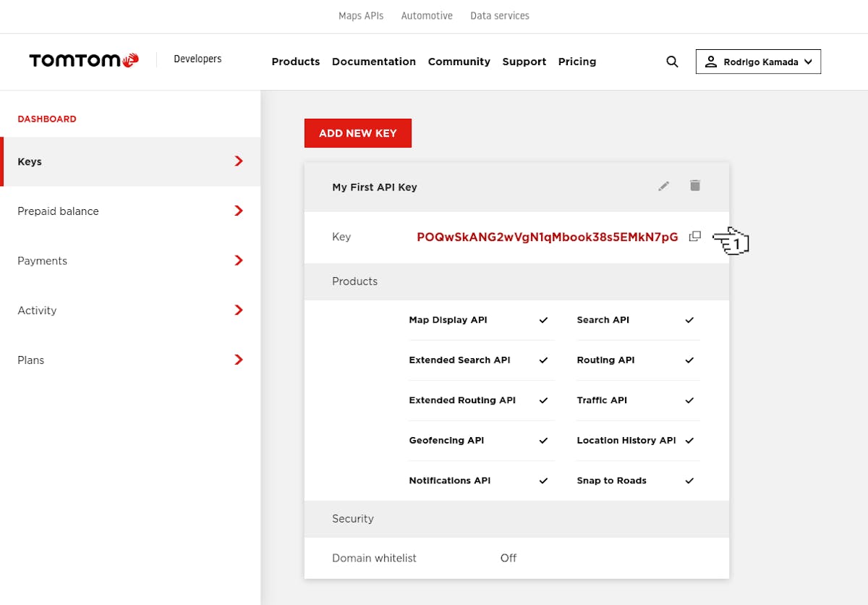The width and height of the screenshot is (868, 605).
Task: Click the arrow next to Prepaid balance
Action: (x=239, y=211)
